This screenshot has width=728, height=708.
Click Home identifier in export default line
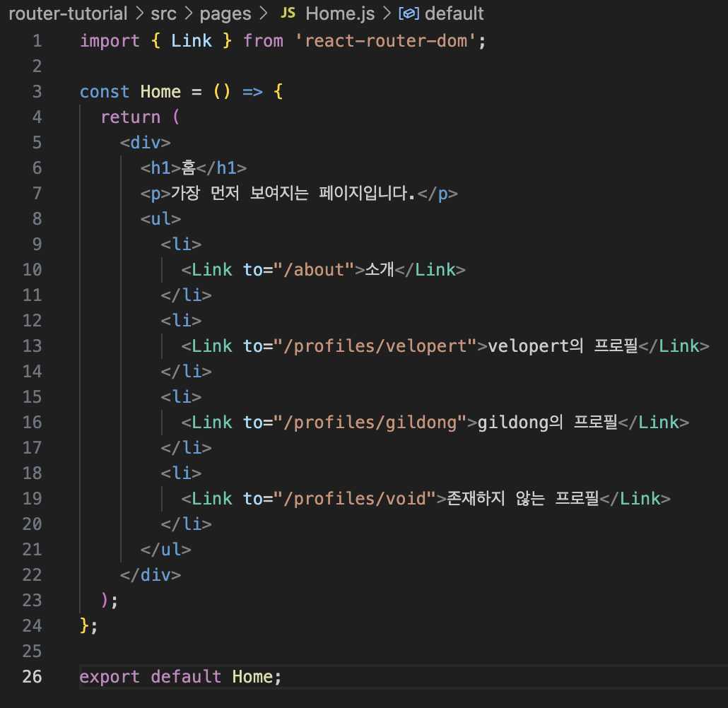click(x=252, y=676)
